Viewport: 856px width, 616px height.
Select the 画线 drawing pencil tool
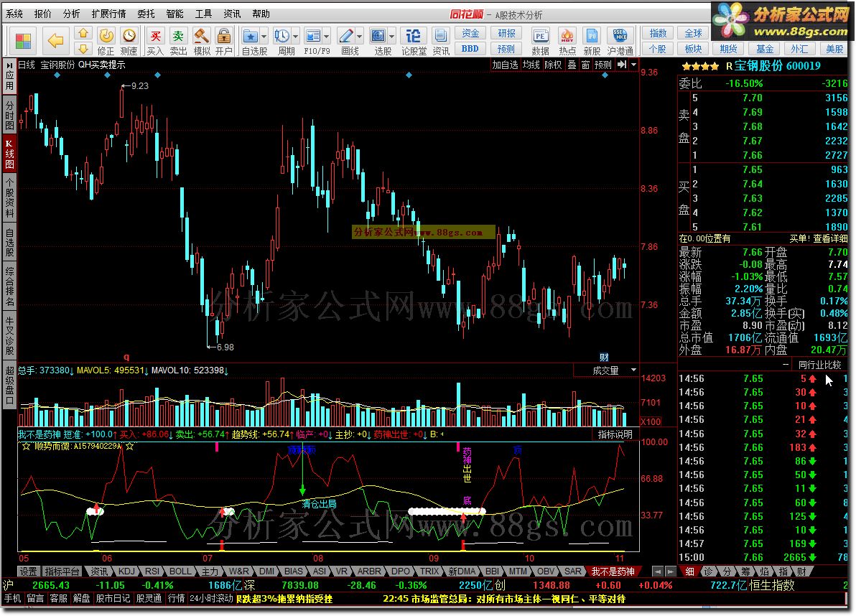click(x=346, y=37)
